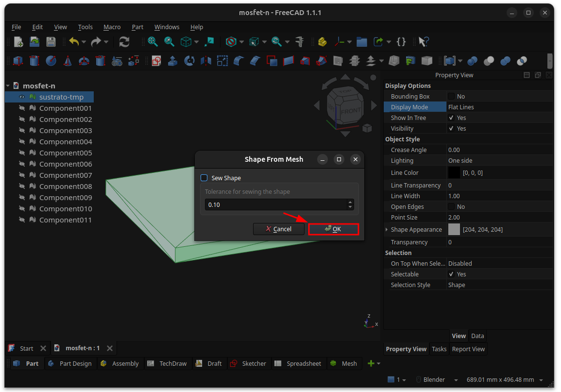The image size is (561, 392).
Task: Create a Cylinder primitive from toolbar
Action: pos(34,61)
